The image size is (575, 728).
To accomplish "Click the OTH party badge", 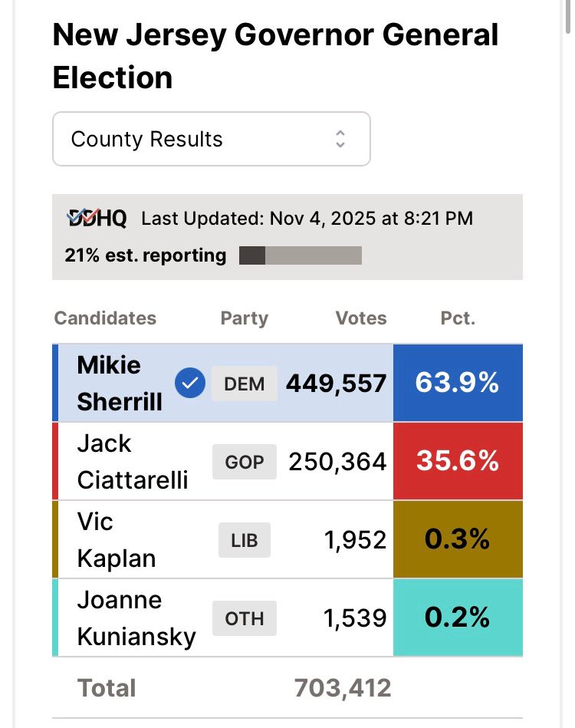I will (x=244, y=618).
